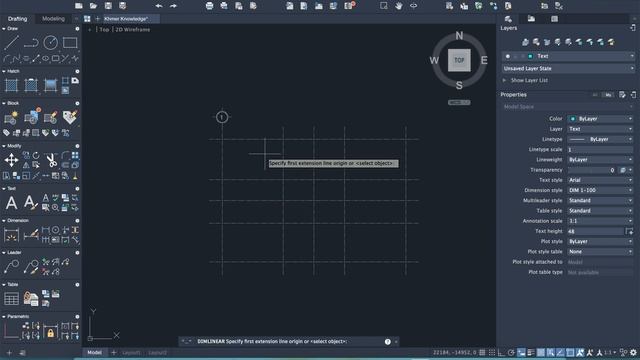Toggle polar tracking in status bar
The height and width of the screenshot is (360, 640).
pos(511,352)
